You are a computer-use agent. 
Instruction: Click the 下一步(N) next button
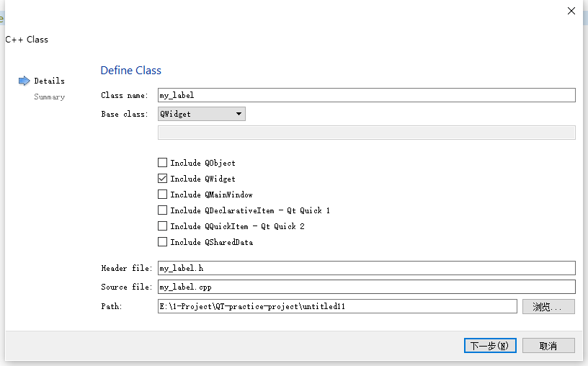point(490,346)
